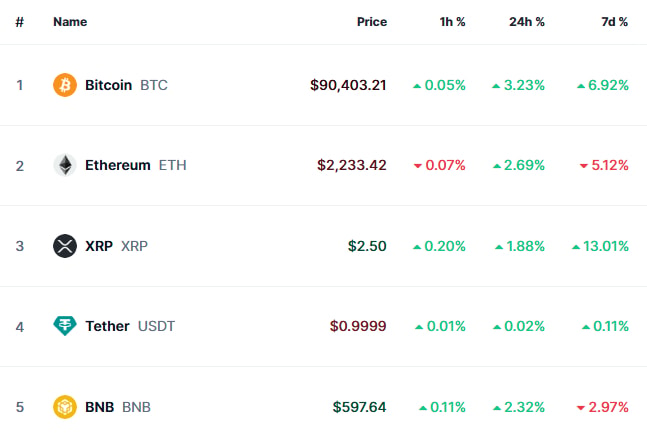Click the XRP price $2.50
647x443 pixels.
pos(367,246)
